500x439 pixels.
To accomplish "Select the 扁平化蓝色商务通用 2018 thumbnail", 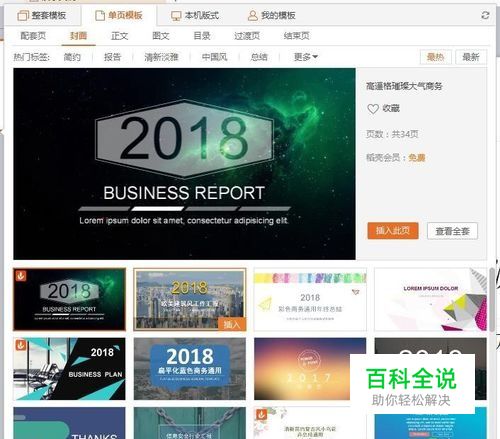I will tap(190, 369).
